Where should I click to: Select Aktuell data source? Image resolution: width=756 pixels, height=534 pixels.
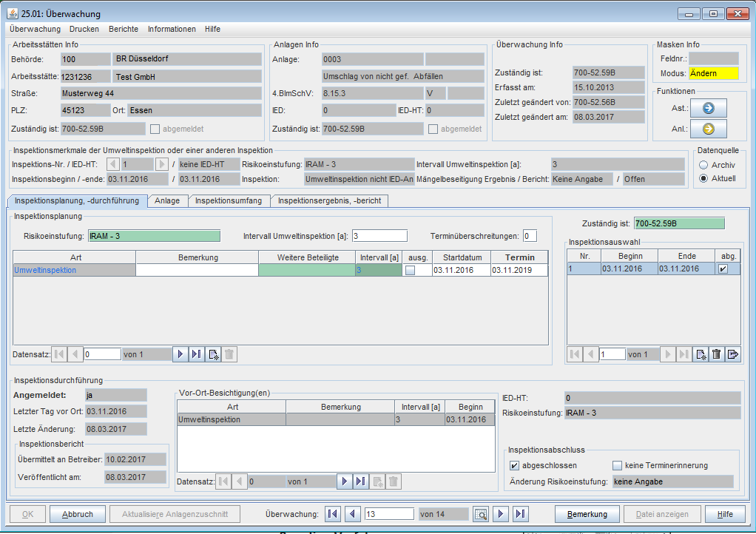pos(703,178)
